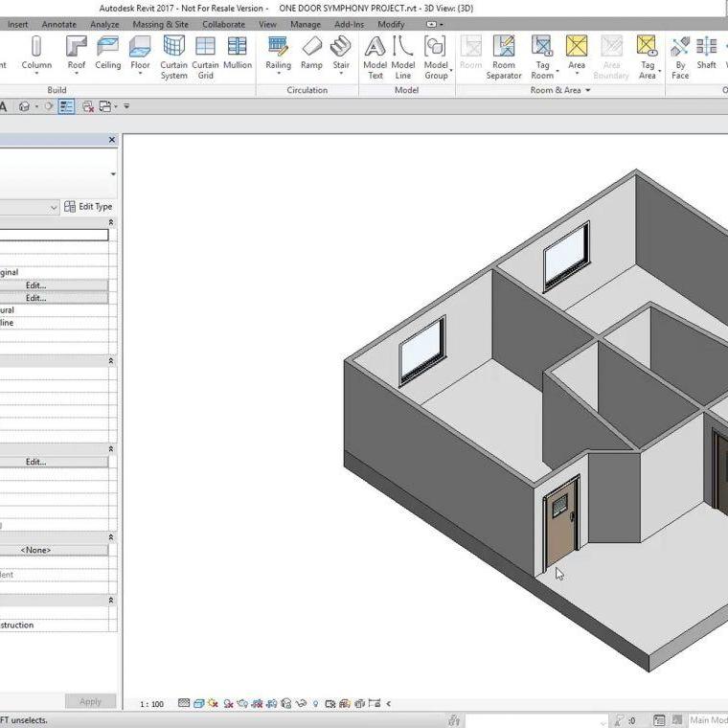Click the Edit Type button
The height and width of the screenshot is (728, 728).
pyautogui.click(x=88, y=207)
